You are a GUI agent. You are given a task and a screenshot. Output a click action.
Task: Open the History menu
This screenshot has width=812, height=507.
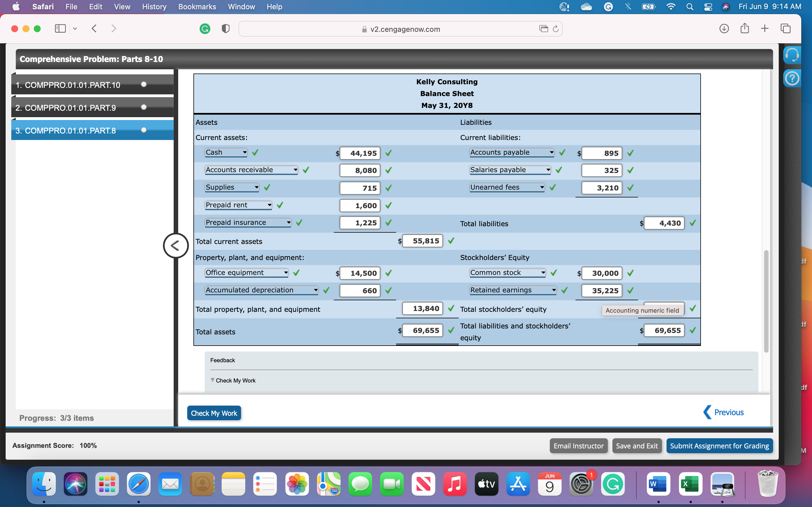pos(154,7)
